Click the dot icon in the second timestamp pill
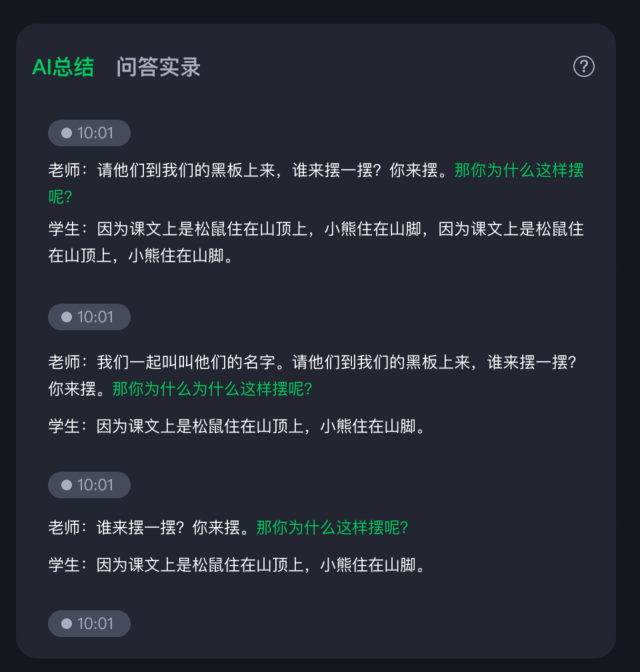Screen dimensions: 640x672 coord(66,317)
